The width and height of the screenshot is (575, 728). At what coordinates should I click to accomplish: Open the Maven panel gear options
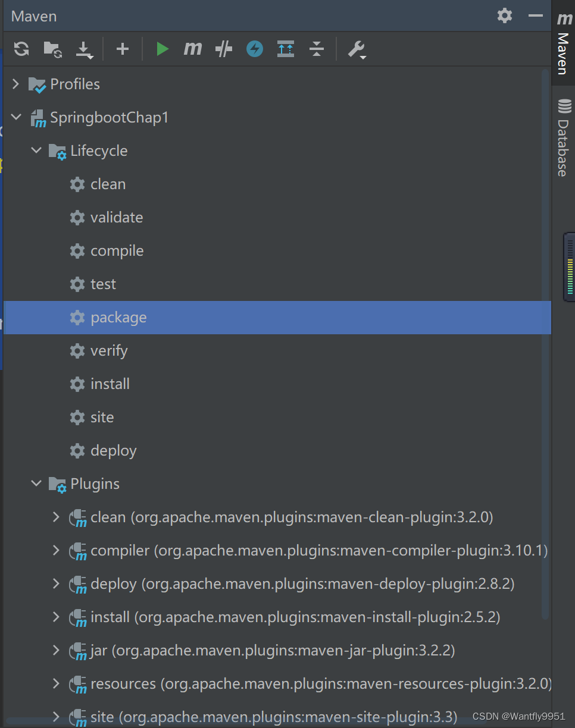(505, 15)
